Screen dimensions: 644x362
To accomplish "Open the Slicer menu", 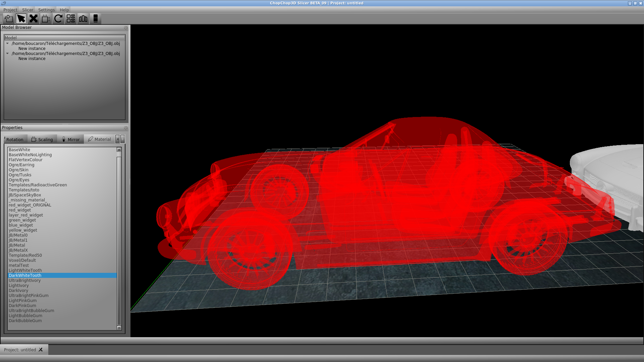I will [x=28, y=10].
